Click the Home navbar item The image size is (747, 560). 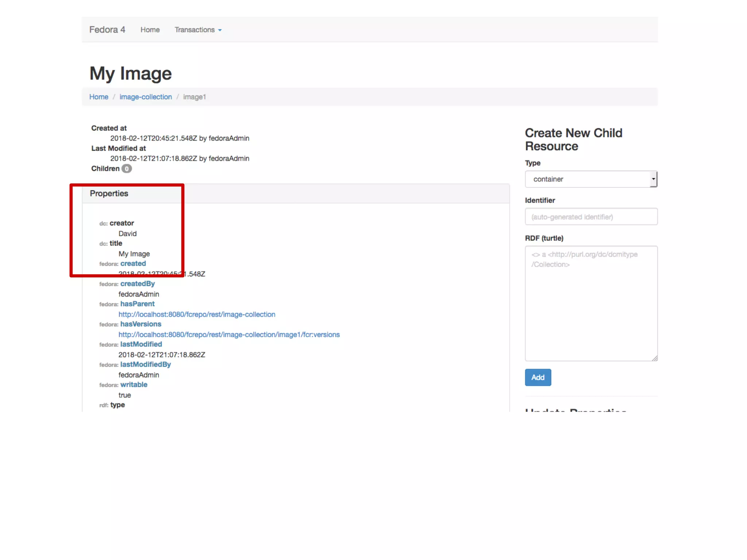pos(150,30)
